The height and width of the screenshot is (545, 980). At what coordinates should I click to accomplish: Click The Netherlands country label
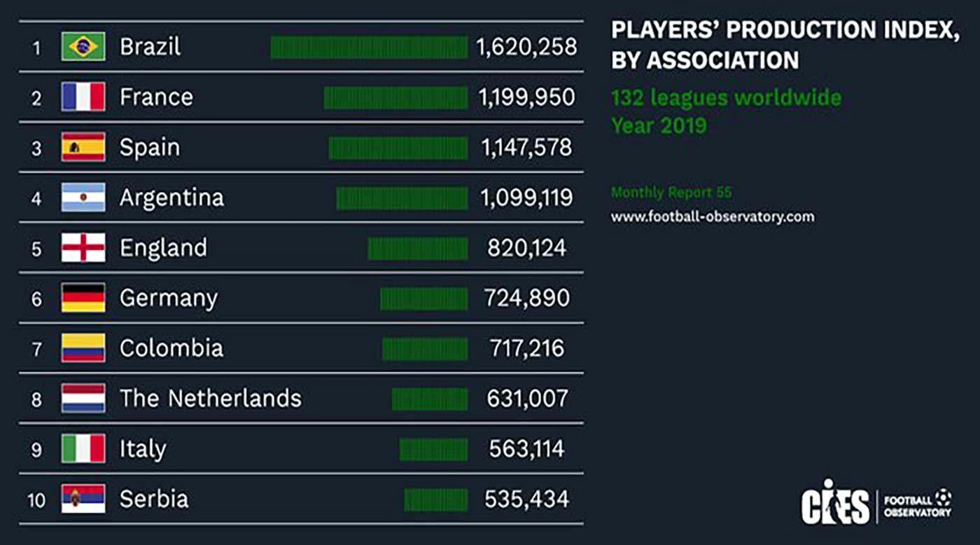tap(211, 399)
